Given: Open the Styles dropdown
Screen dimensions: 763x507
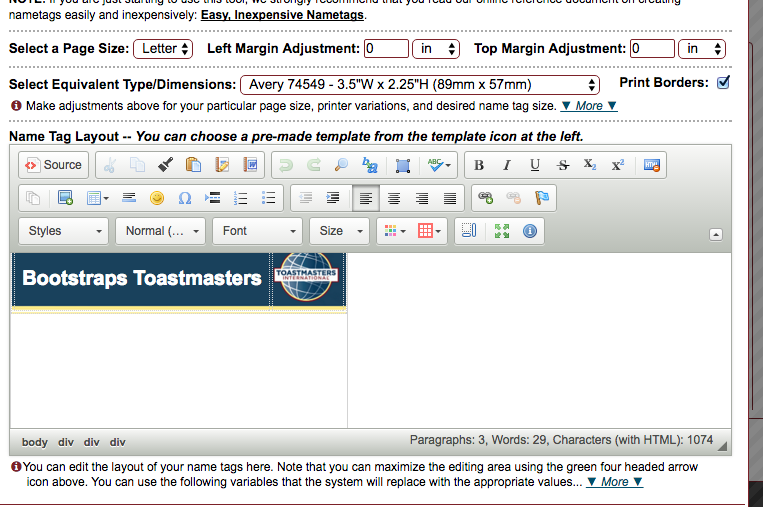Looking at the screenshot, I should pyautogui.click(x=63, y=231).
